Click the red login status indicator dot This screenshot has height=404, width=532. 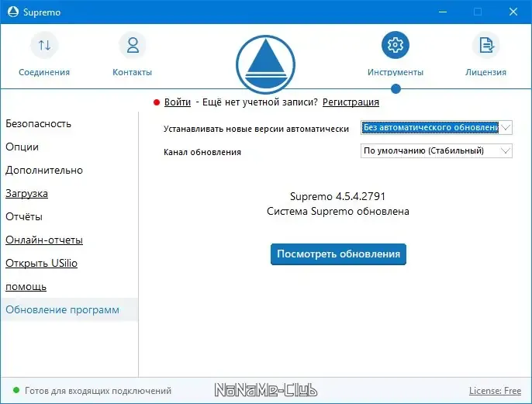pyautogui.click(x=157, y=102)
